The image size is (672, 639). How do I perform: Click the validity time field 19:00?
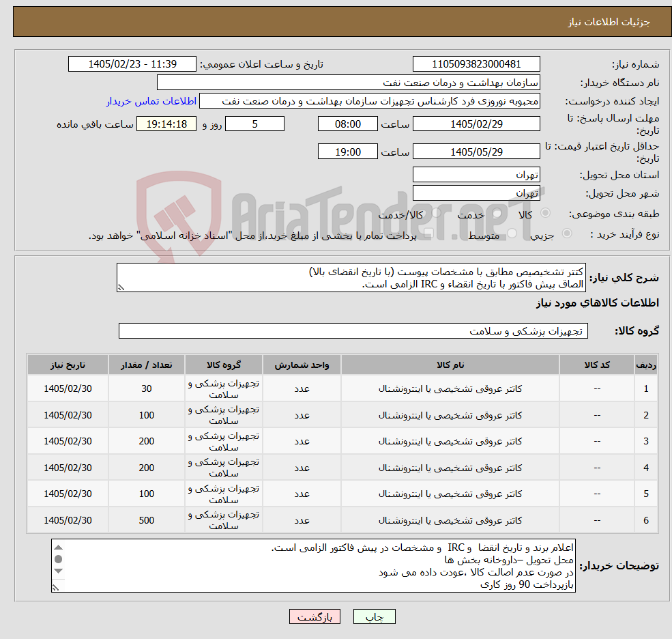click(x=347, y=152)
